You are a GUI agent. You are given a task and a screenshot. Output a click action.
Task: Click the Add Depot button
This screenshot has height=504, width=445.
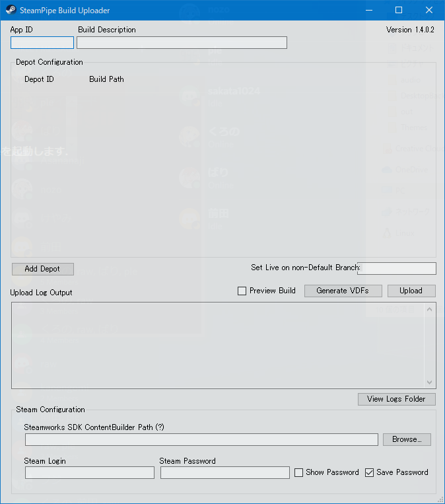click(x=43, y=269)
